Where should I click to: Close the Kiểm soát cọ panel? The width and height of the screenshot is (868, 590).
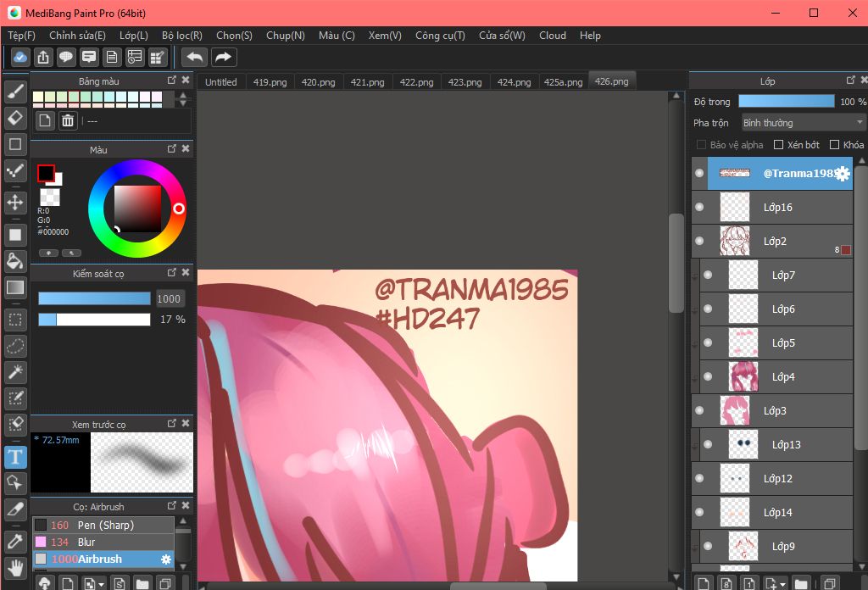pos(186,272)
